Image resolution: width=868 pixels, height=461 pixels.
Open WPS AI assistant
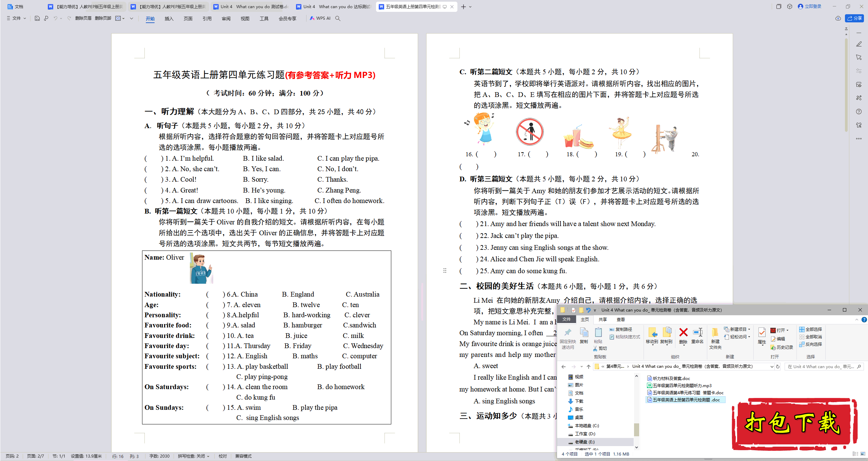pos(320,18)
